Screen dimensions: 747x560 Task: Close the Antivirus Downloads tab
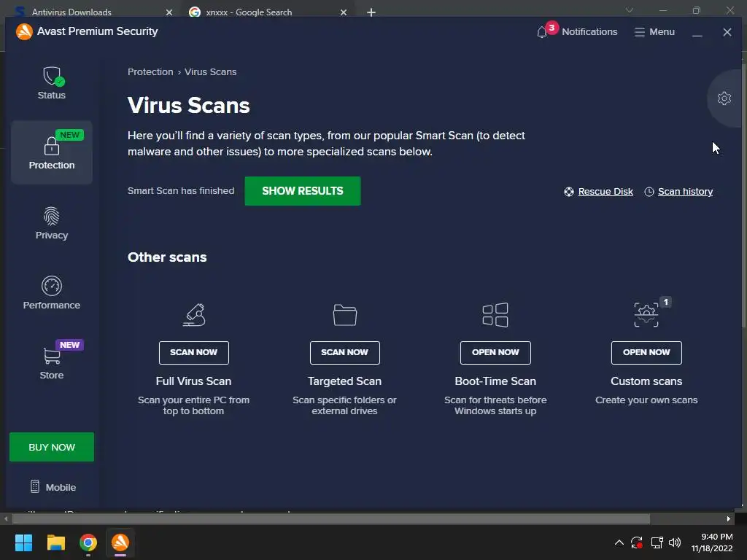[169, 12]
